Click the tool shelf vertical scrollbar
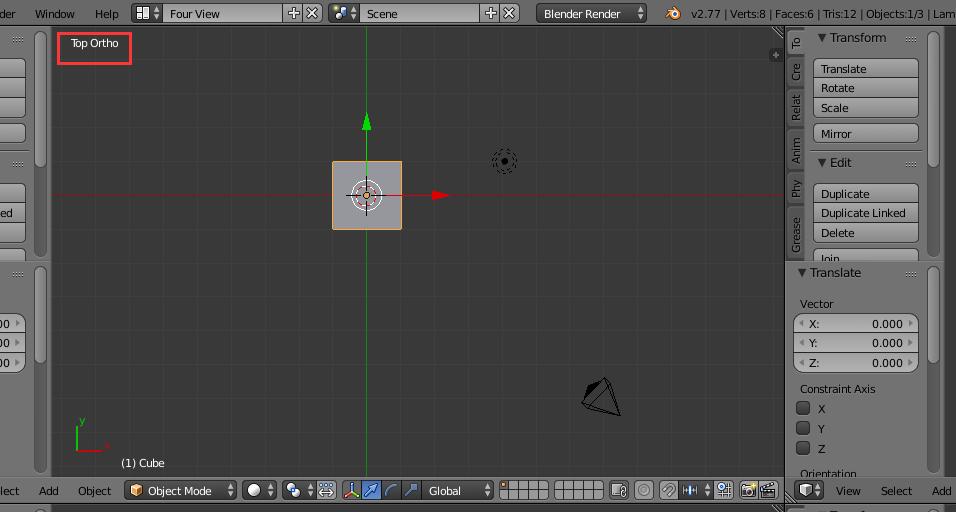Screen dimensions: 956x512 pos(933,100)
